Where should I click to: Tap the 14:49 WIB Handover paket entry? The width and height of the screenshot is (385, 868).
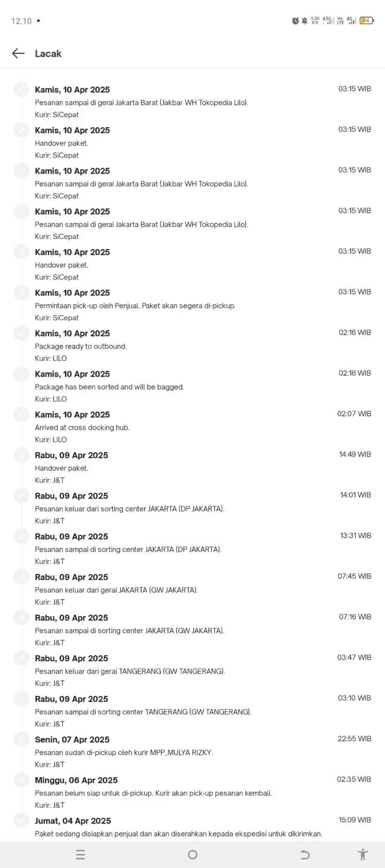click(x=203, y=468)
